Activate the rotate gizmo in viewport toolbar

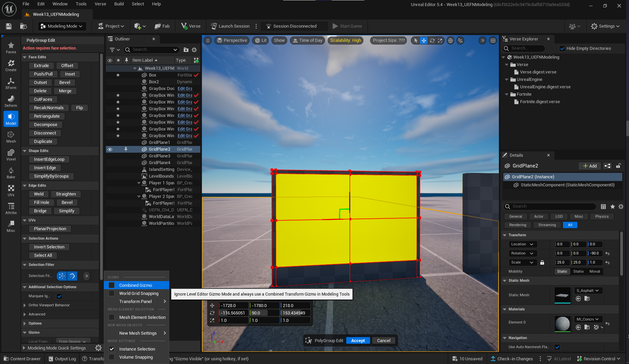pyautogui.click(x=432, y=40)
